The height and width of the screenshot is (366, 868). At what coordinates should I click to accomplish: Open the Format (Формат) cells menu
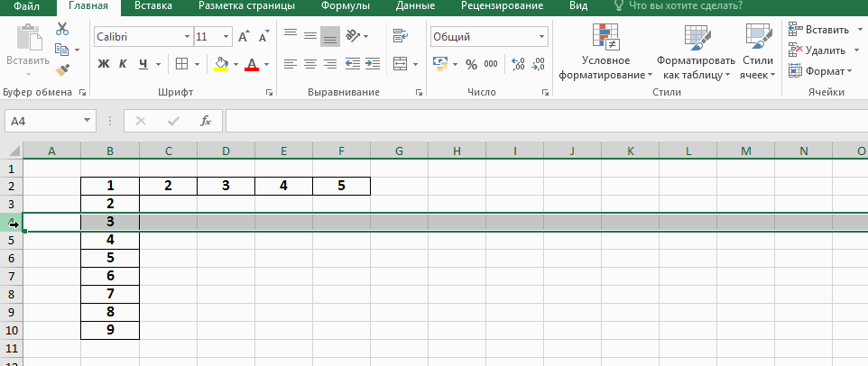(820, 71)
